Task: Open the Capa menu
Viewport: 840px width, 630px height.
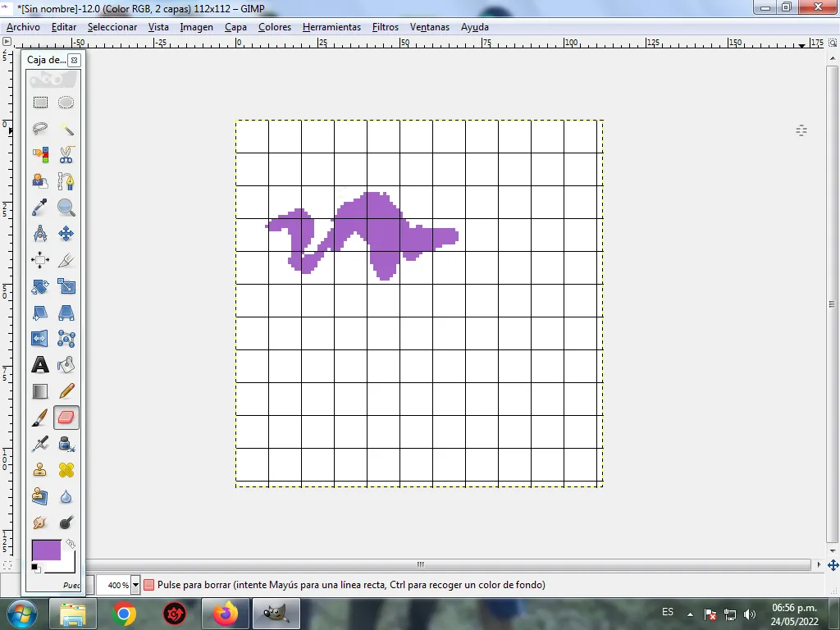Action: click(235, 27)
